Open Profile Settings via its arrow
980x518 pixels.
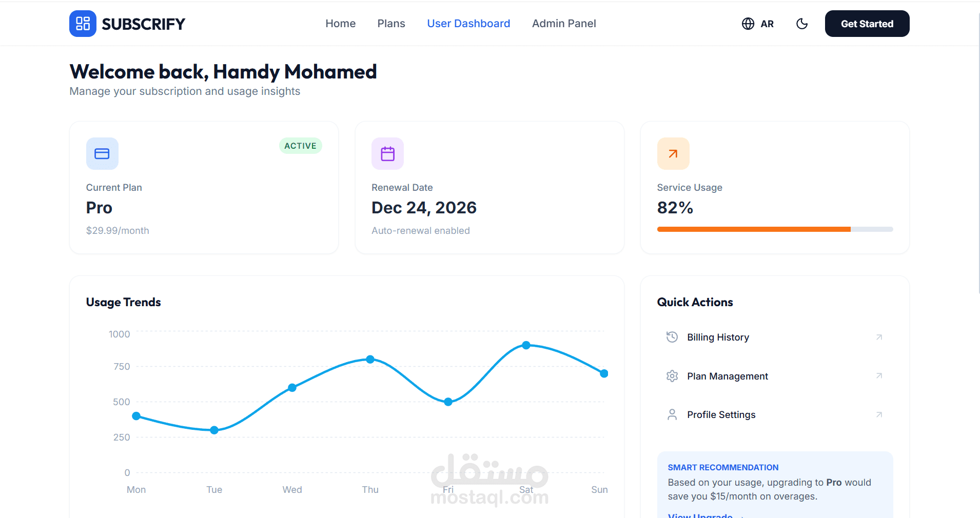pyautogui.click(x=879, y=414)
